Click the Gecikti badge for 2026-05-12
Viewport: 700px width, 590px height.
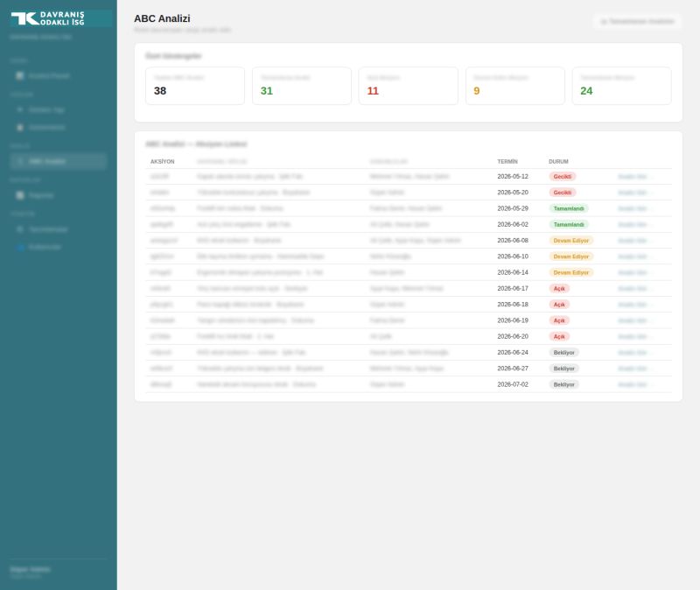(x=563, y=177)
